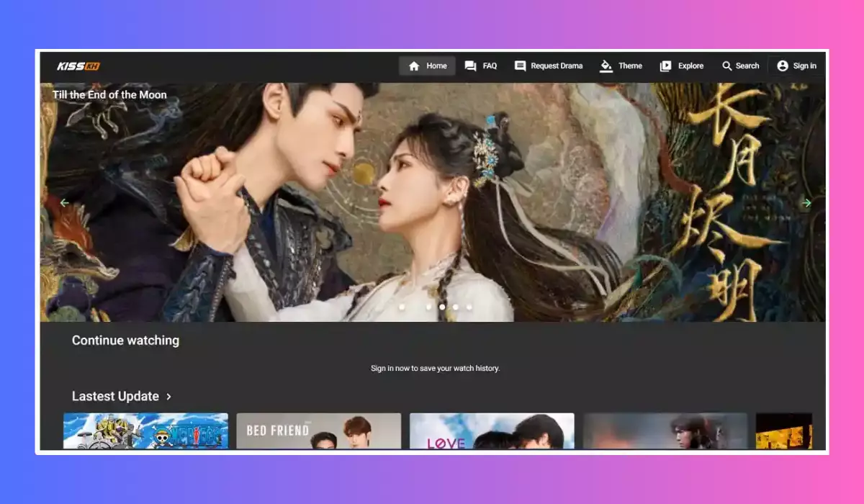This screenshot has width=864, height=504.
Task: Show previous banner with left arrow
Action: coord(65,203)
